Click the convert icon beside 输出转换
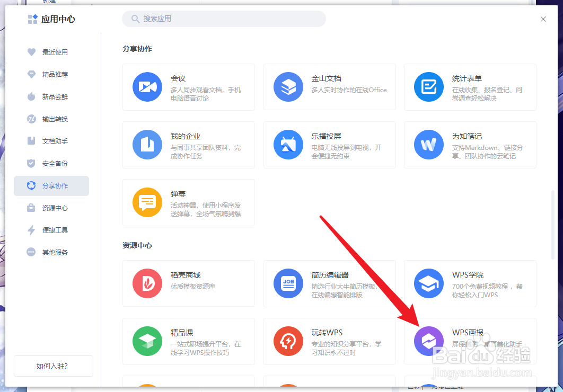Viewport: 563px width, 392px height. pos(32,119)
